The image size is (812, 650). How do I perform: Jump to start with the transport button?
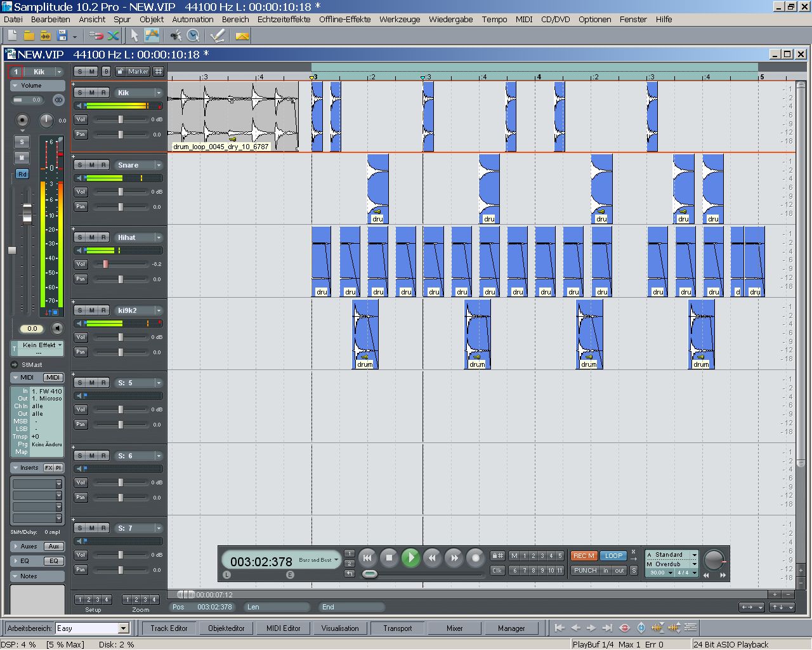(x=367, y=558)
